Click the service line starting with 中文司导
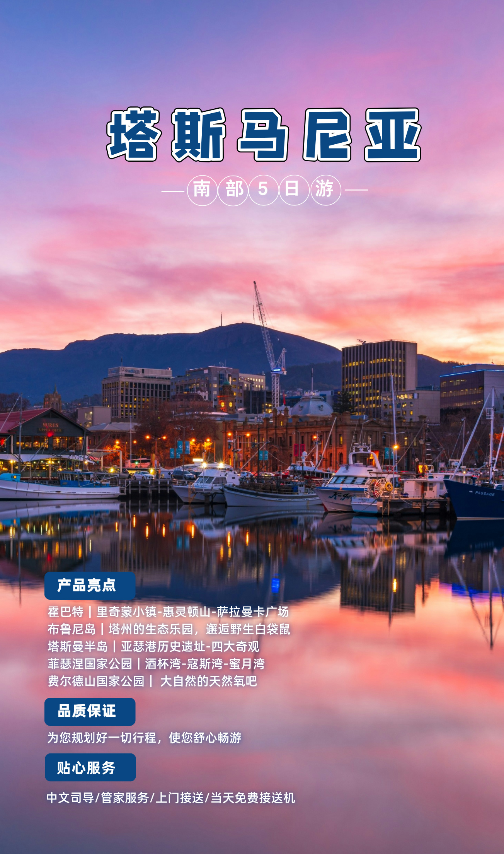504x854 pixels. [171, 798]
